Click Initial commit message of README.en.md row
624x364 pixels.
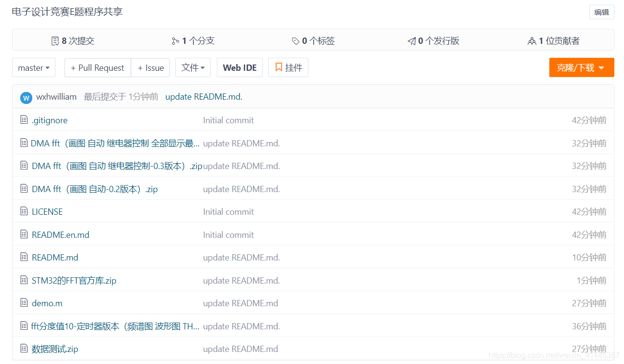(228, 235)
